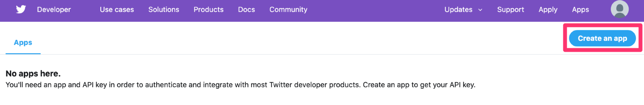Open the user profile avatar menu
Image resolution: width=644 pixels, height=105 pixels.
pyautogui.click(x=619, y=9)
